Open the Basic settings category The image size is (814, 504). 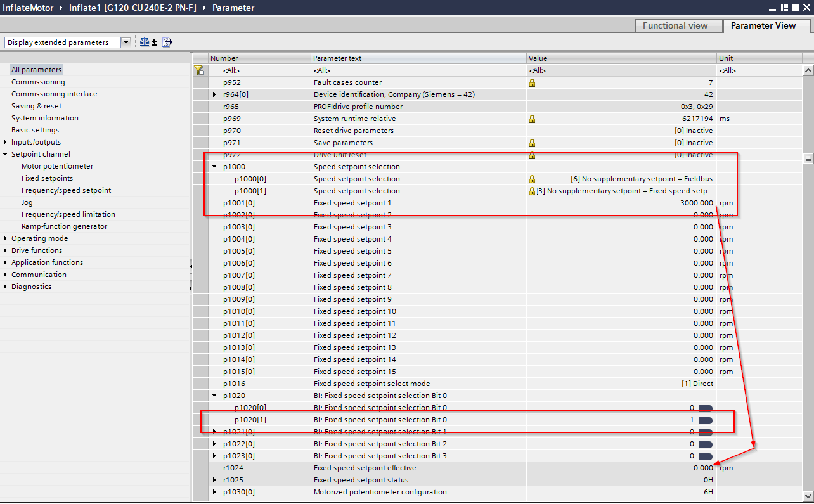point(35,130)
